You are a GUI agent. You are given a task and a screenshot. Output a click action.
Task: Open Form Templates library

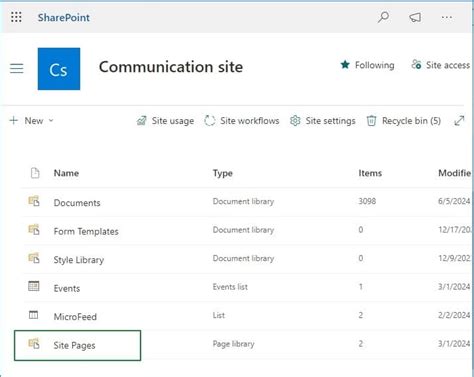[86, 231]
